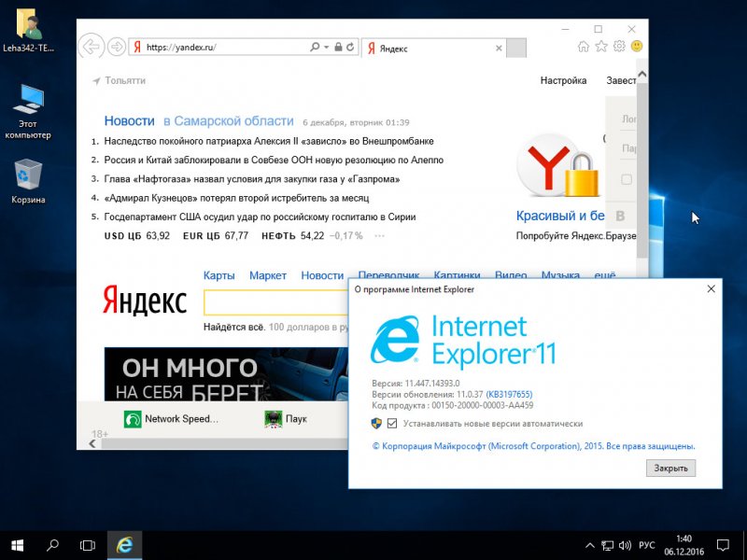Open the Новости heading link
This screenshot has height=560, width=747.
point(130,121)
